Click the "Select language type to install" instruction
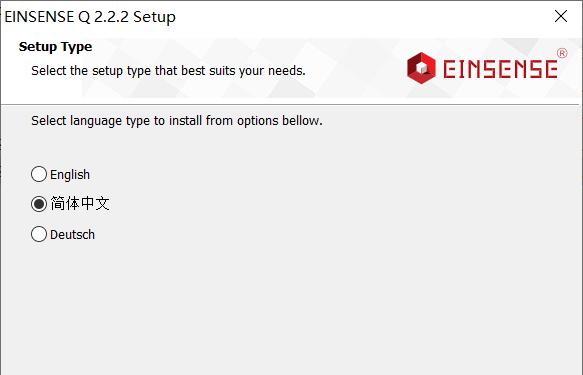 tap(177, 121)
